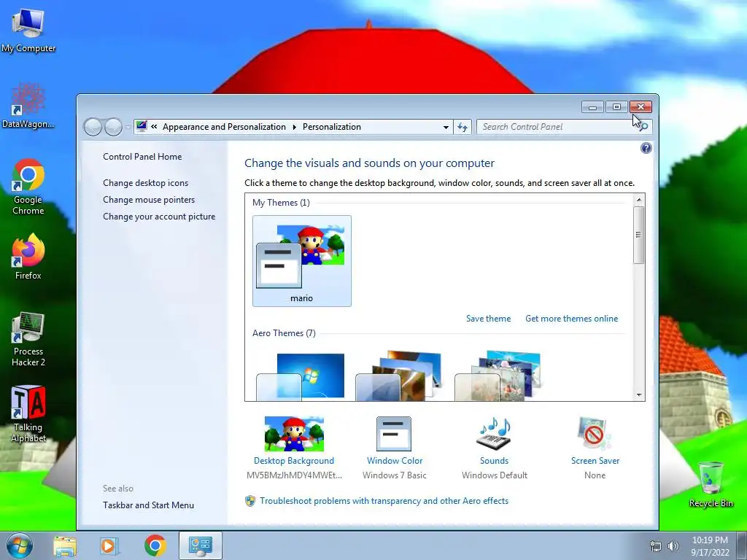
Task: Click the search magnifier icon
Action: coord(643,127)
